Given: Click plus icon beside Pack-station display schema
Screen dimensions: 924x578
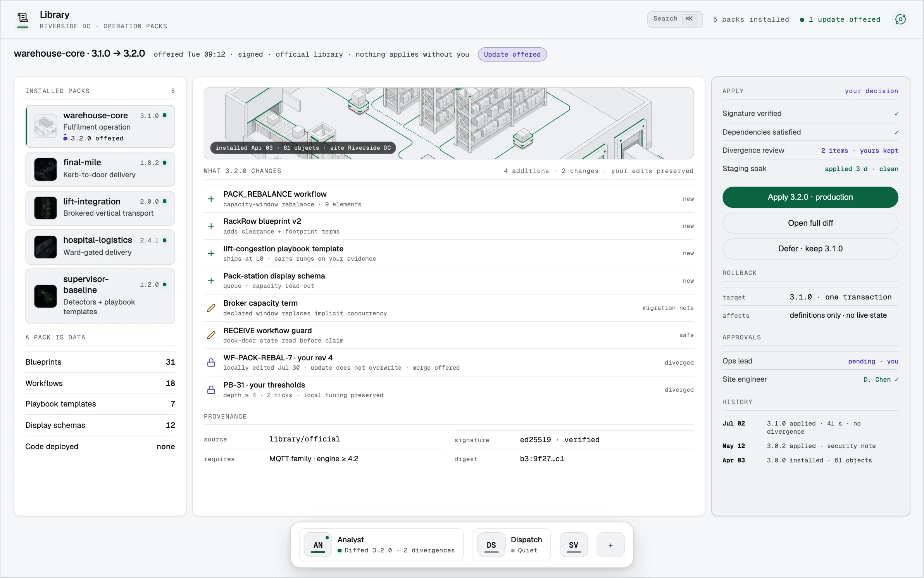Looking at the screenshot, I should pos(211,280).
